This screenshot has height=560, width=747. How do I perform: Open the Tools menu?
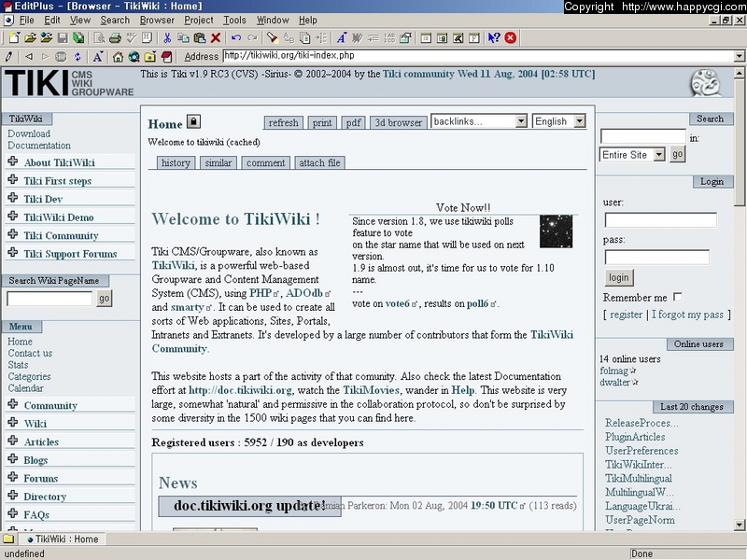click(235, 20)
